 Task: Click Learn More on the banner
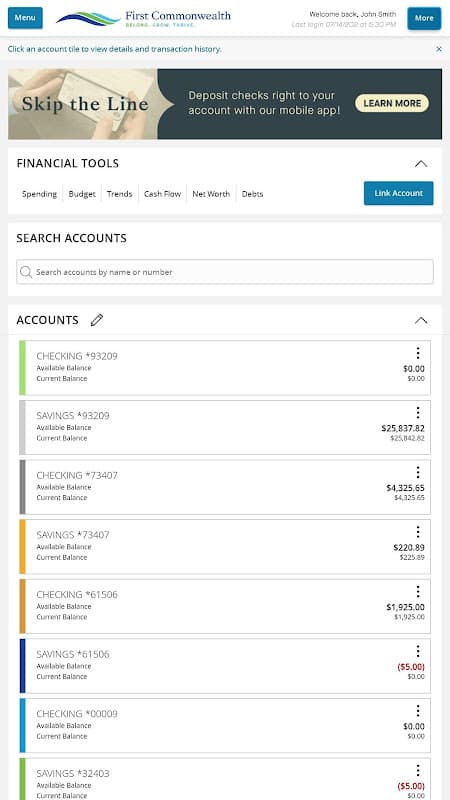click(x=392, y=103)
